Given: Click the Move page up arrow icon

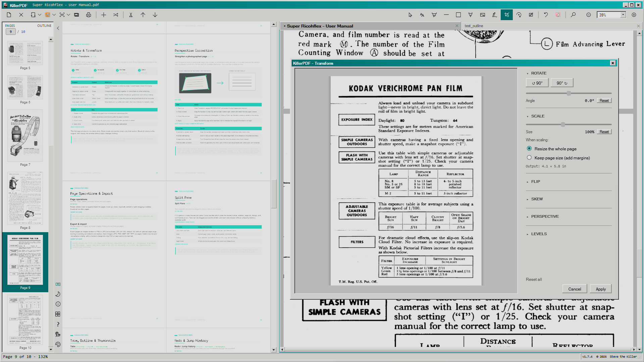Looking at the screenshot, I should (x=143, y=15).
